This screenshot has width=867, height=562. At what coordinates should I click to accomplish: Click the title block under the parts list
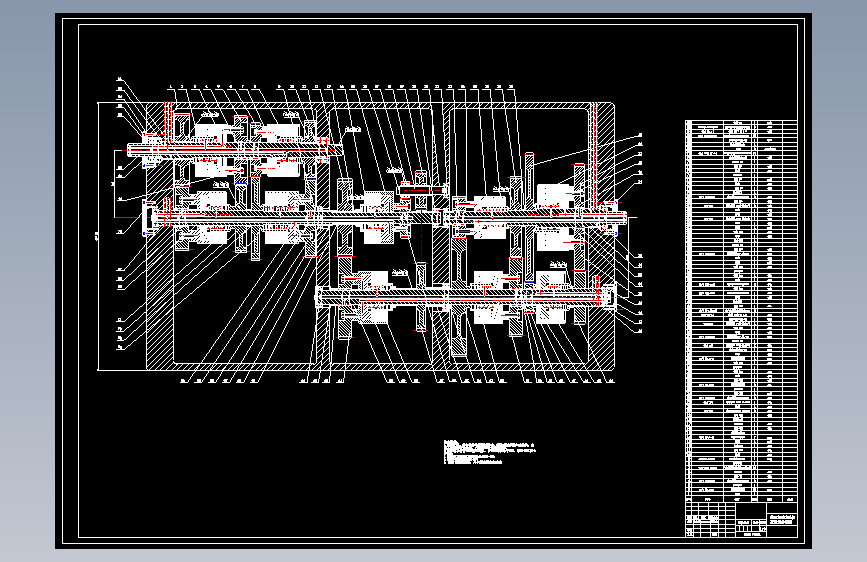(x=741, y=519)
